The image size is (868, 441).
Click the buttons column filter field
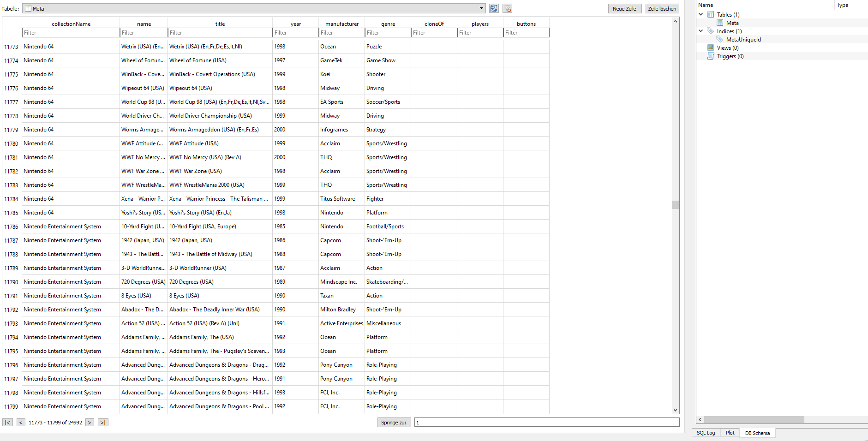click(527, 33)
